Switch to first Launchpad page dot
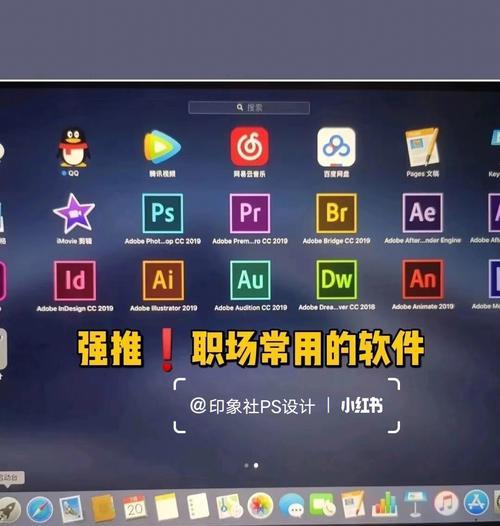The height and width of the screenshot is (526, 500). pos(247,465)
